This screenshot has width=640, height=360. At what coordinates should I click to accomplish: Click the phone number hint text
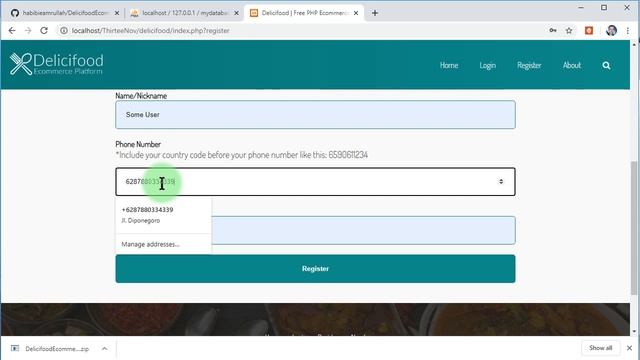tap(242, 155)
